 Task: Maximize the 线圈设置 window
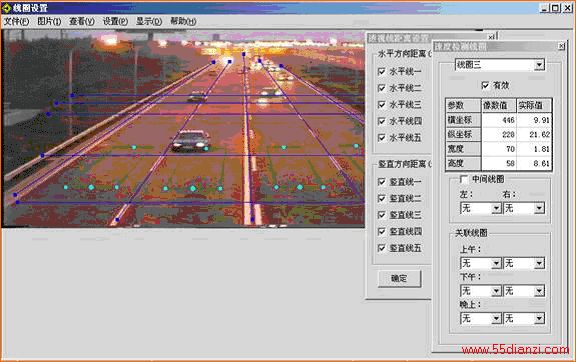click(x=555, y=8)
